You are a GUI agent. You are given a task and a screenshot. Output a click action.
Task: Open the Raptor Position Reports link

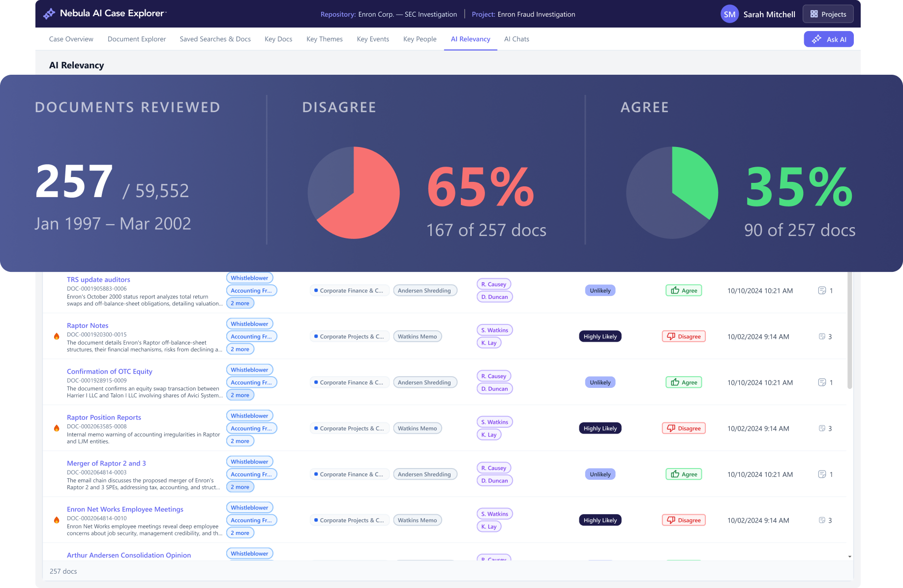(x=104, y=417)
